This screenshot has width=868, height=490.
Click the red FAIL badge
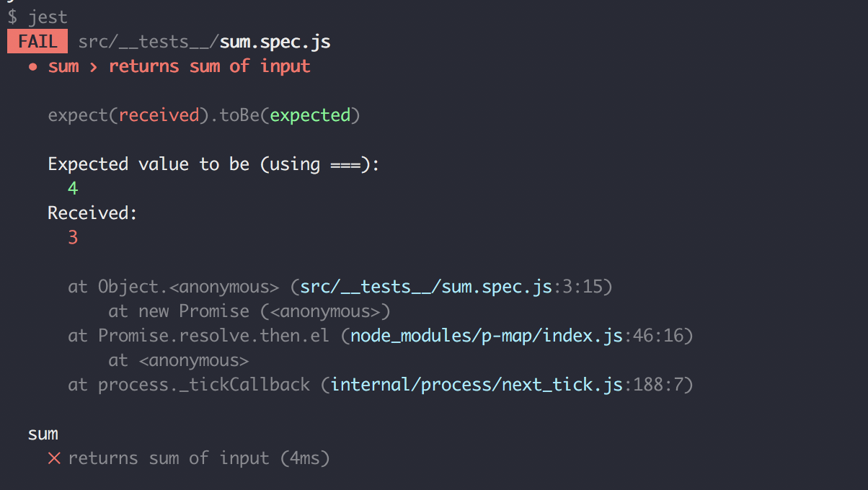(37, 42)
